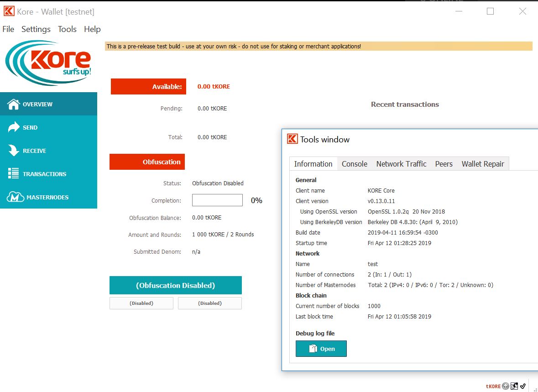This screenshot has width=538, height=392.
Task: Switch to the Console tab
Action: point(355,164)
